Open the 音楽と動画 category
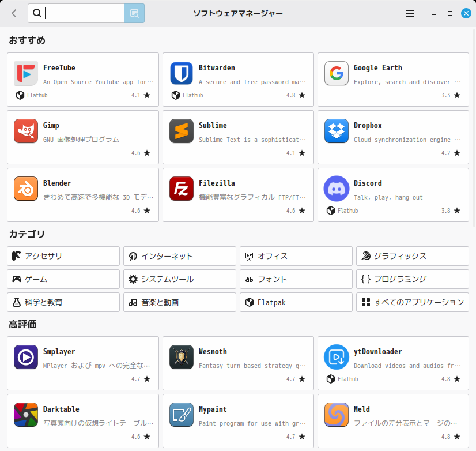 pos(180,302)
